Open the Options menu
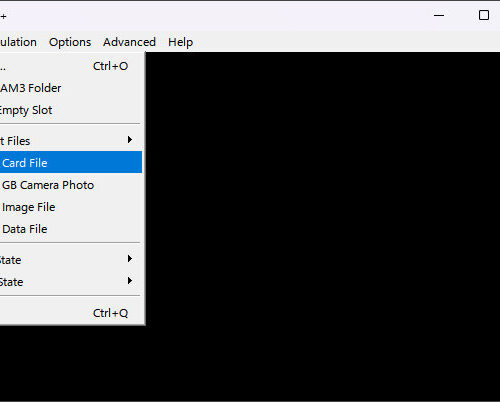The height and width of the screenshot is (402, 500). click(70, 42)
